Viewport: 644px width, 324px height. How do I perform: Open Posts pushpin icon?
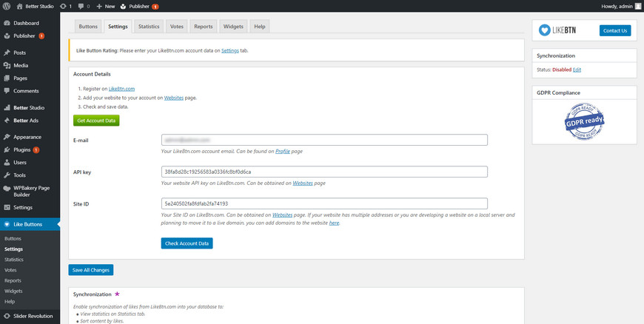7,53
